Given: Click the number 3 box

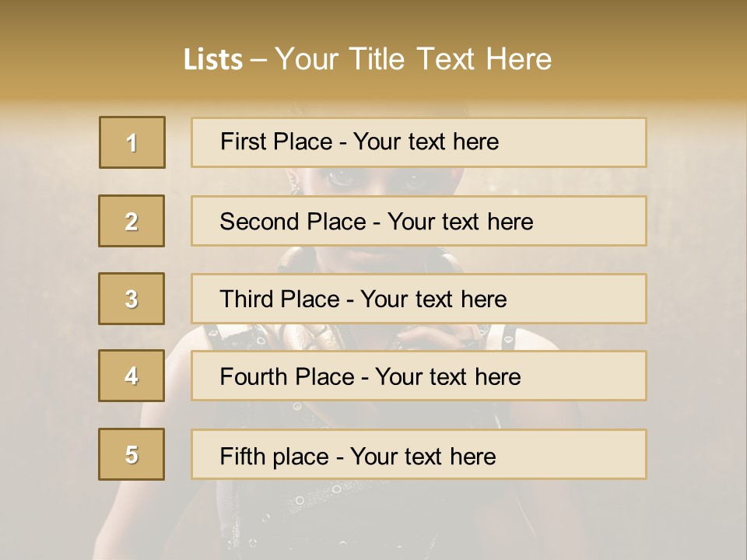Looking at the screenshot, I should click(132, 299).
